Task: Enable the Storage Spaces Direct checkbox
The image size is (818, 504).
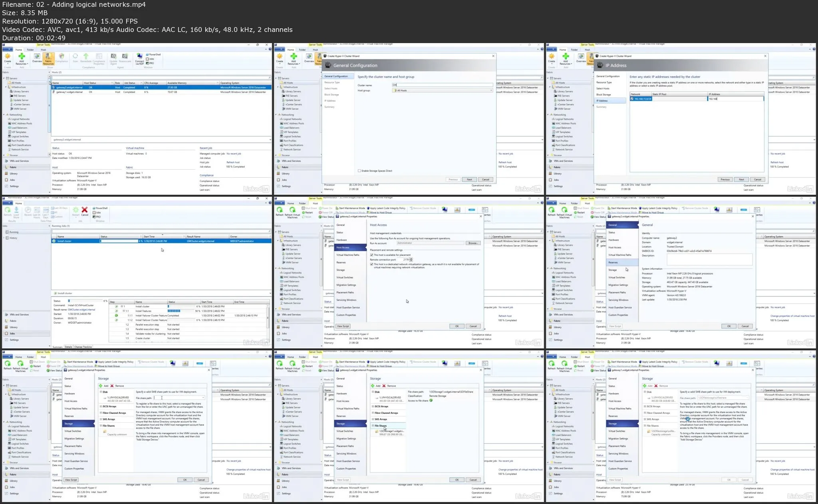Action: click(x=359, y=171)
